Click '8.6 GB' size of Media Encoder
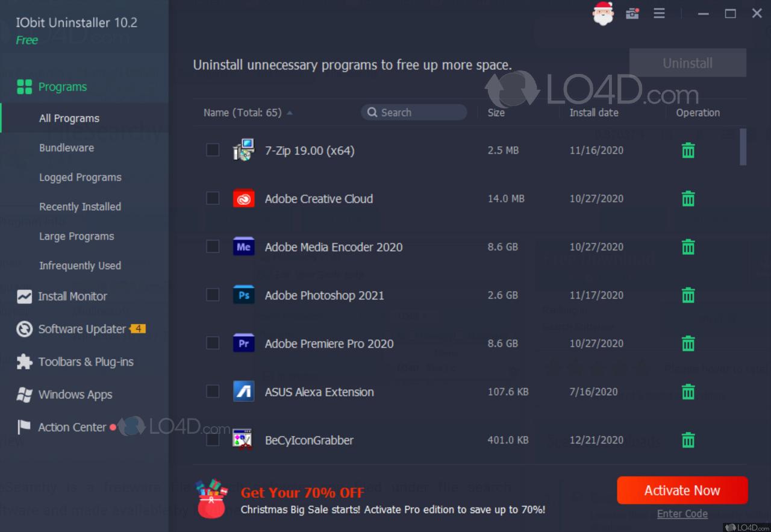The height and width of the screenshot is (532, 771). (503, 246)
